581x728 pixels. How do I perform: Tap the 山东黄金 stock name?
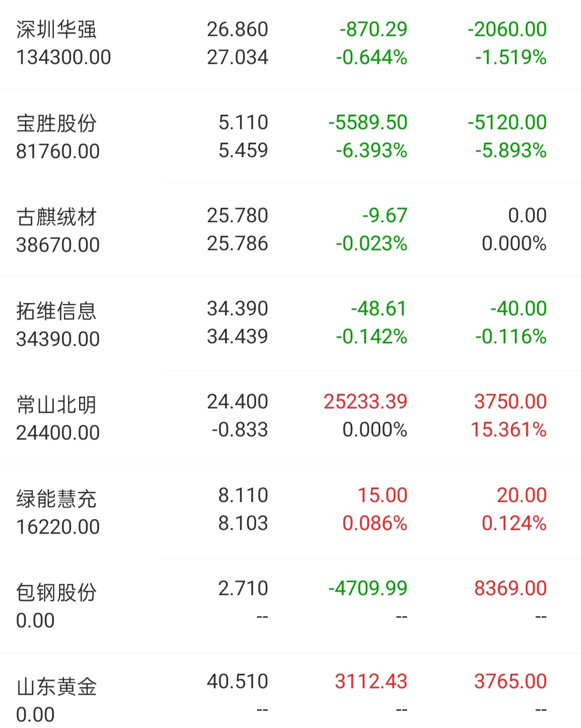(x=56, y=687)
